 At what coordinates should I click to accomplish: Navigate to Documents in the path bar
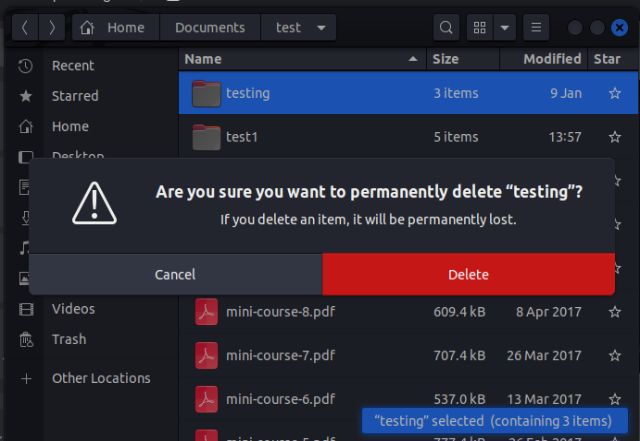[210, 28]
